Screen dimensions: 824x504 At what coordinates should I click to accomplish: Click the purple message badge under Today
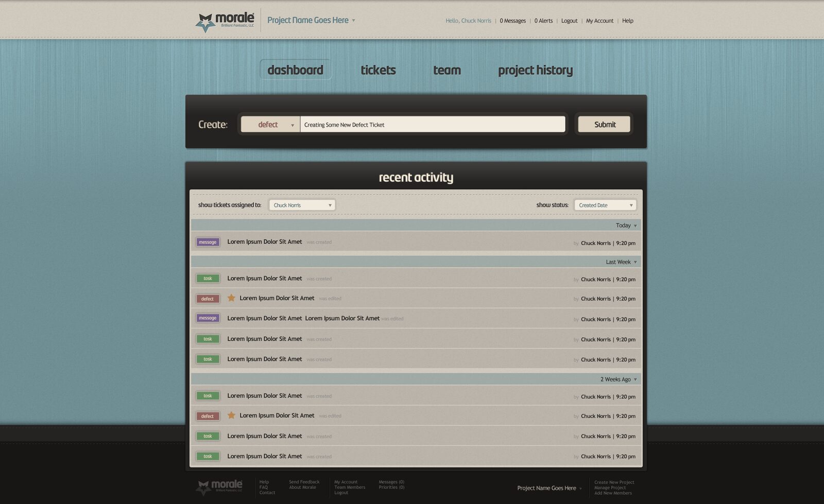208,242
